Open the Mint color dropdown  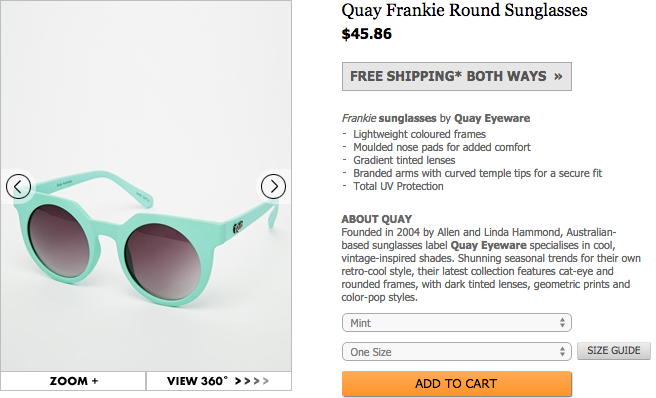click(x=456, y=323)
